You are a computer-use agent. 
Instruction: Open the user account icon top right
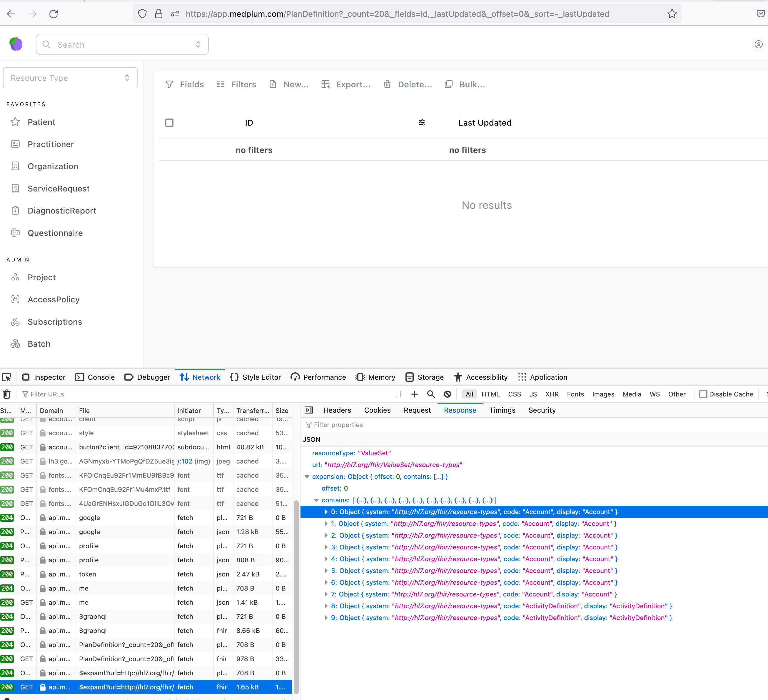tap(759, 44)
